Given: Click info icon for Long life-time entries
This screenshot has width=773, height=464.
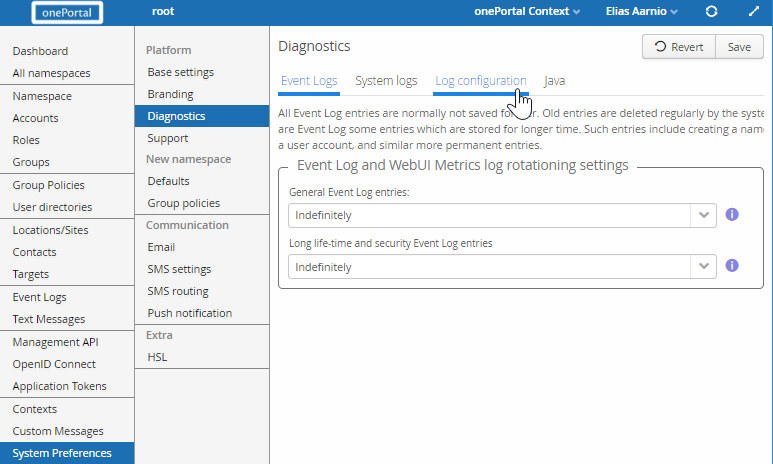Looking at the screenshot, I should pyautogui.click(x=731, y=266).
